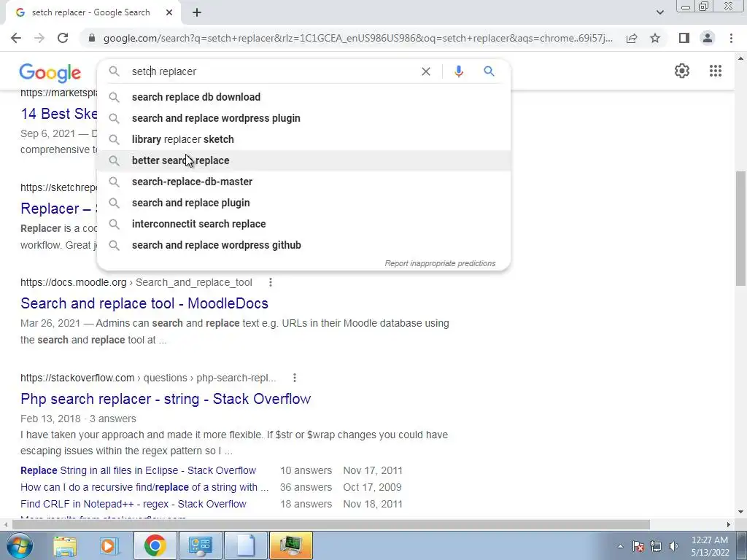
Task: Select suggestion 'search and replace wordpress plugin'
Action: [303, 118]
